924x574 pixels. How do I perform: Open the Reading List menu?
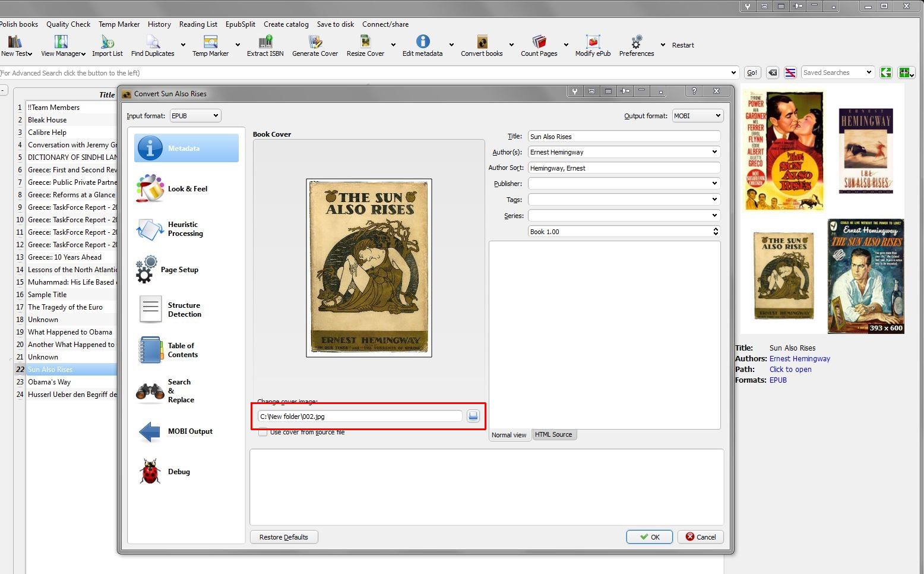pyautogui.click(x=198, y=24)
